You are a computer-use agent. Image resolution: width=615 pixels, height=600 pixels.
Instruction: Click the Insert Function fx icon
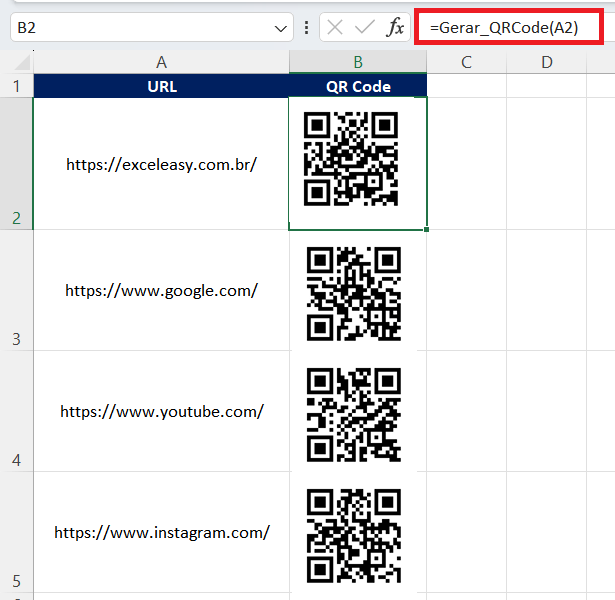(x=396, y=28)
